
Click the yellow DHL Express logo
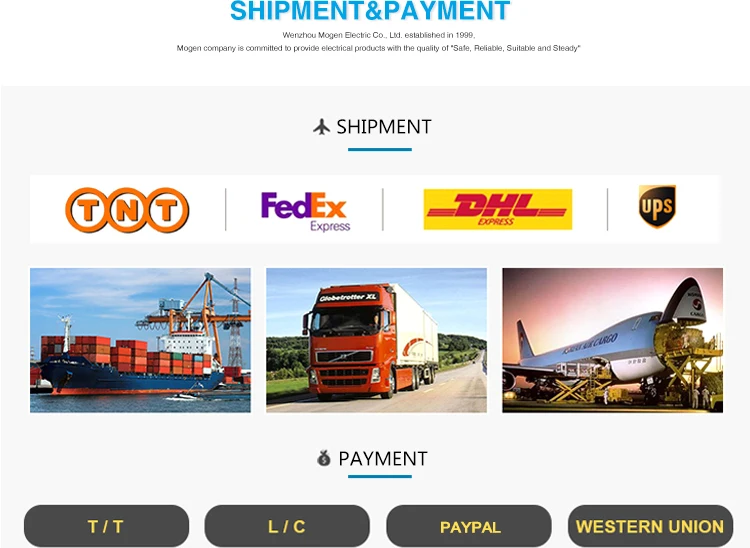497,209
